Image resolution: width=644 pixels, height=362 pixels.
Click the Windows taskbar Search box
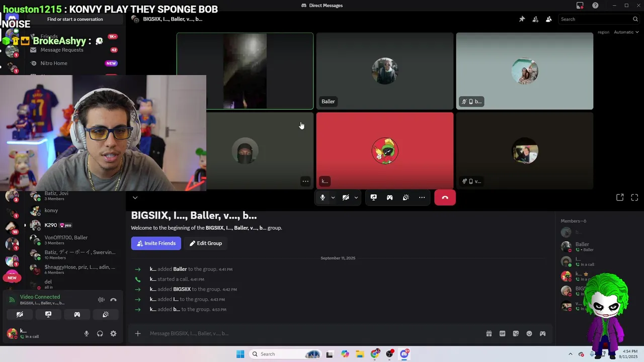point(286,354)
